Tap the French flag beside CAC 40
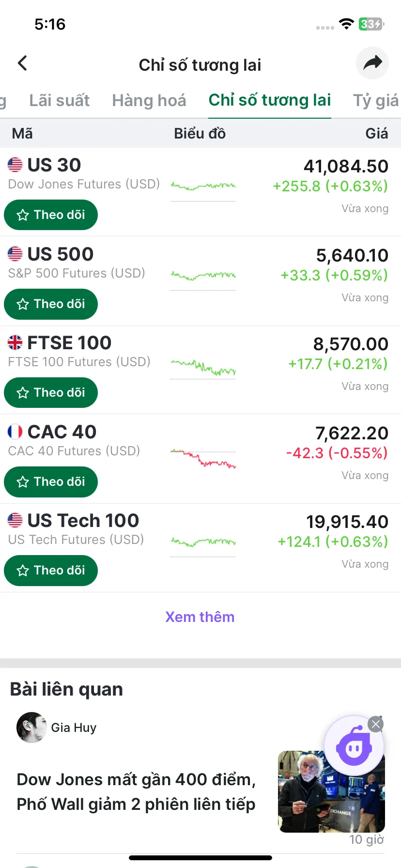The image size is (401, 868). pyautogui.click(x=15, y=432)
